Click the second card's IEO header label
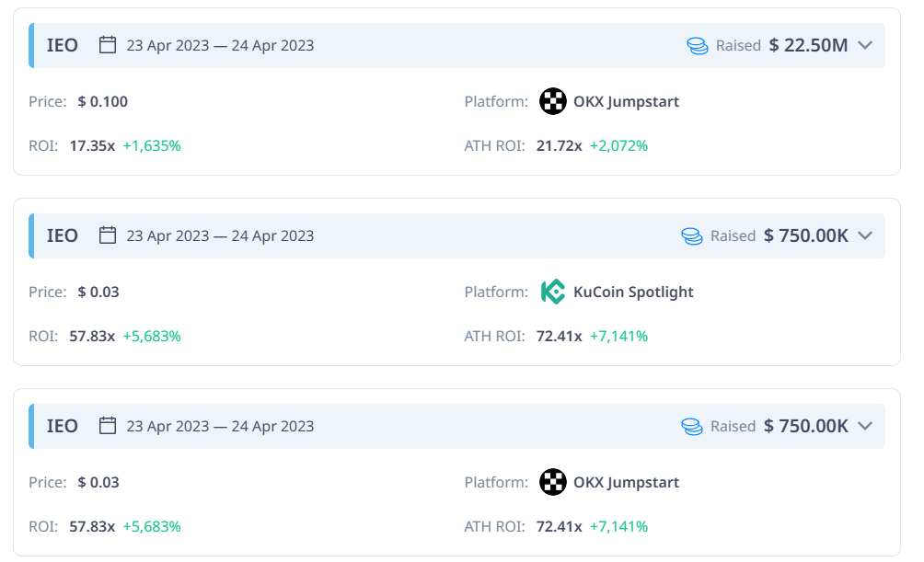This screenshot has width=924, height=562. click(x=63, y=235)
